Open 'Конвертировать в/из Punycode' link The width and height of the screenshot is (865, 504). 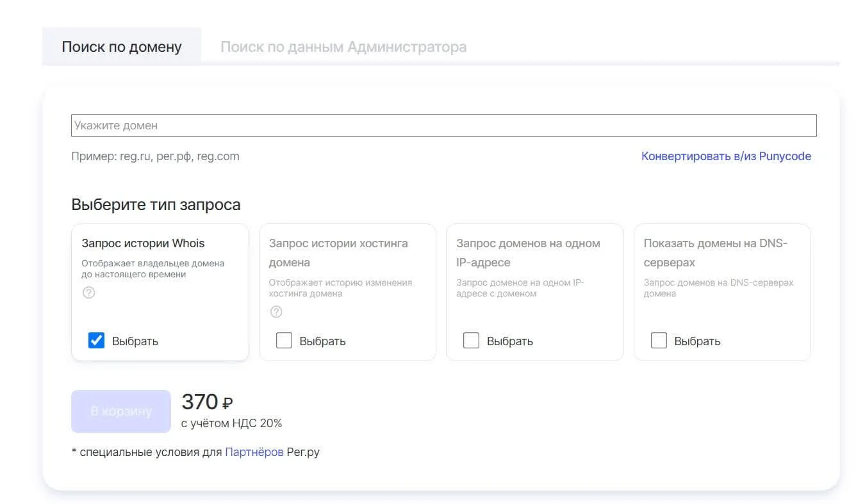point(726,156)
